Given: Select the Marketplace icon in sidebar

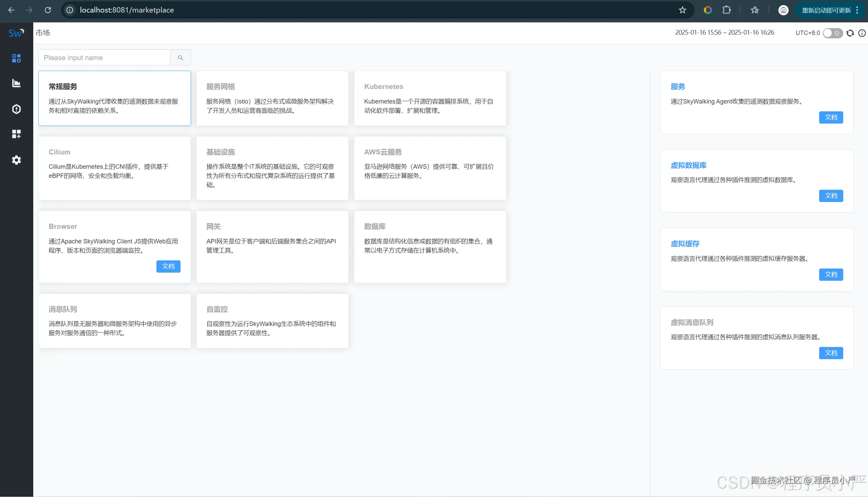Looking at the screenshot, I should click(x=16, y=58).
